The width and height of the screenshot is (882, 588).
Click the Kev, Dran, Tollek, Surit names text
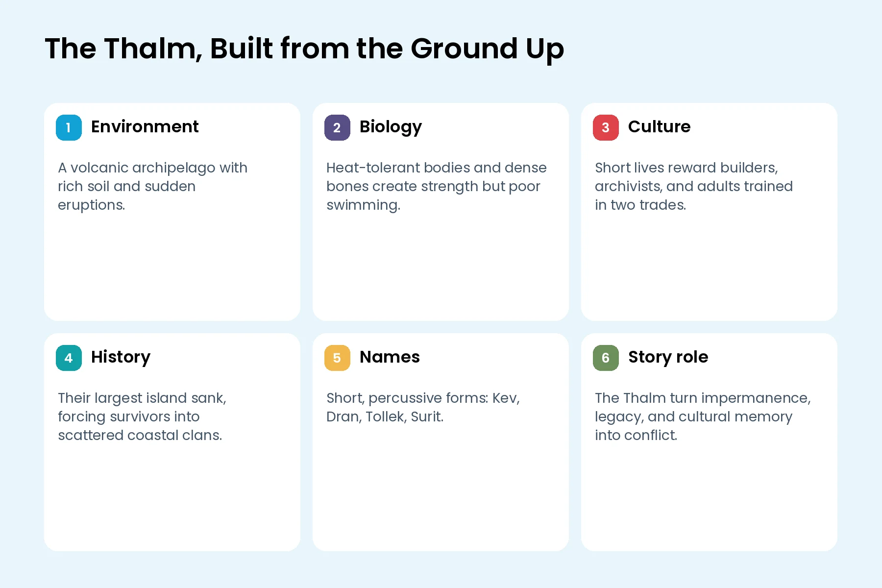423,407
